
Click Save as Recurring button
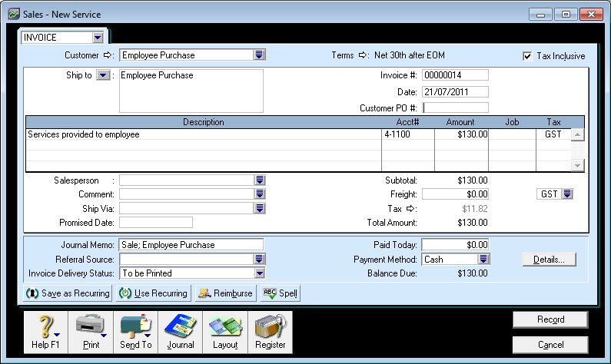[x=68, y=293]
